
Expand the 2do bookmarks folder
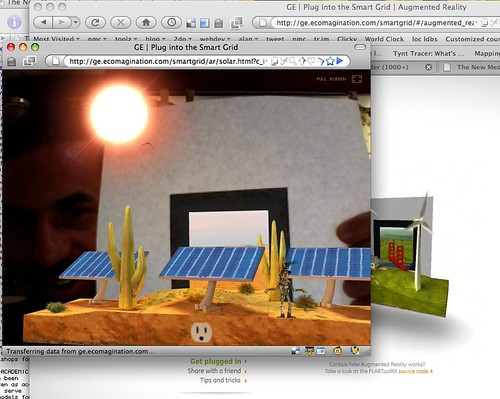(x=183, y=39)
